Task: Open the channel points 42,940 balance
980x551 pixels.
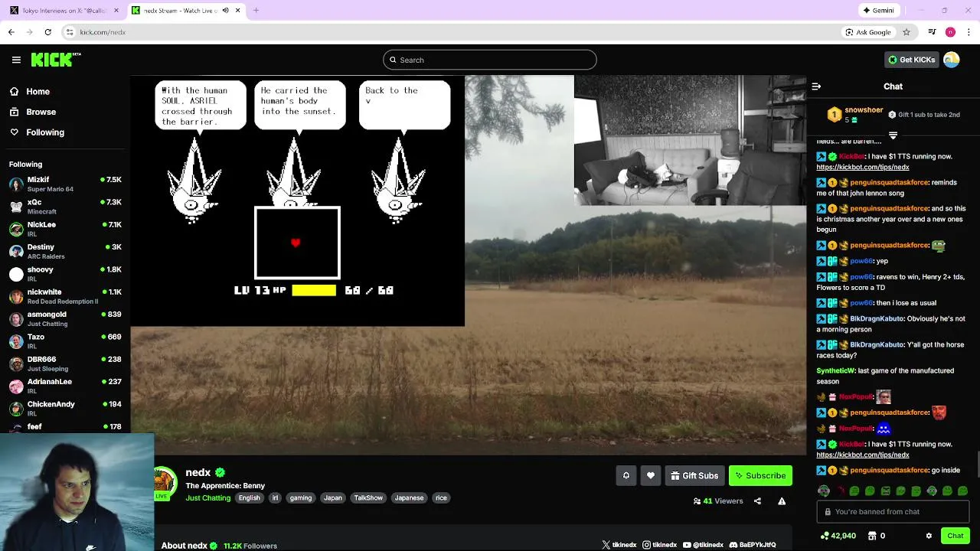Action: coord(838,536)
